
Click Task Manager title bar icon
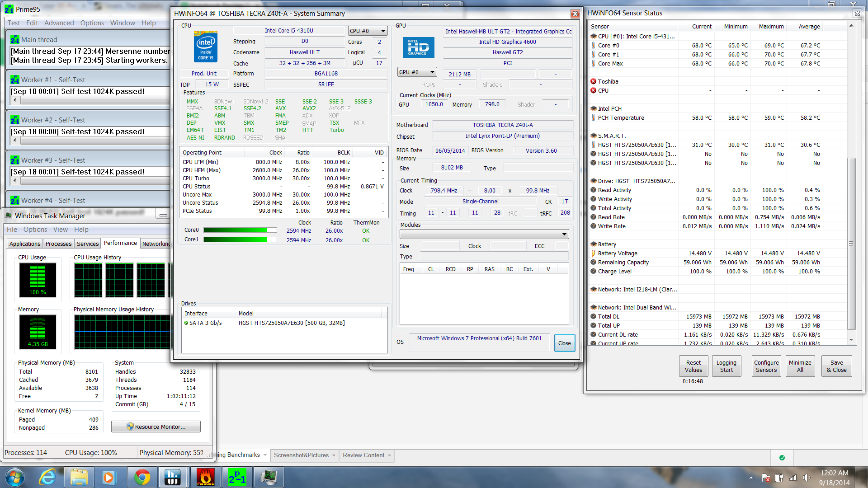(8, 216)
